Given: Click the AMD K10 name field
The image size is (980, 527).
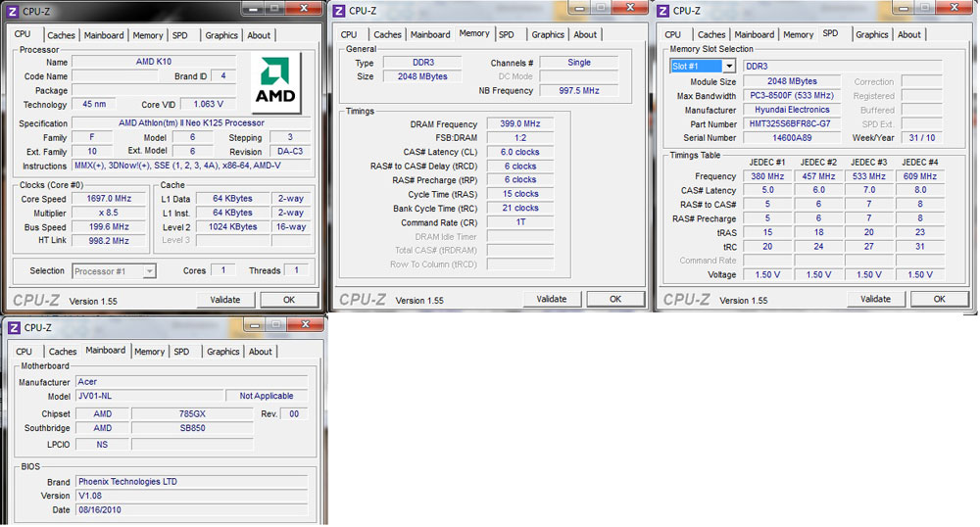Looking at the screenshot, I should click(x=154, y=62).
